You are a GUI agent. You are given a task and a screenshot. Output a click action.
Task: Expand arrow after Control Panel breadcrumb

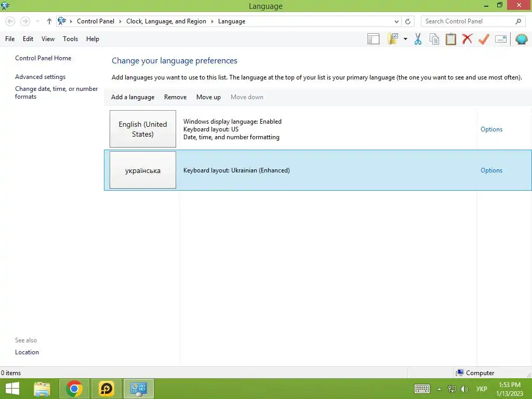pyautogui.click(x=120, y=21)
